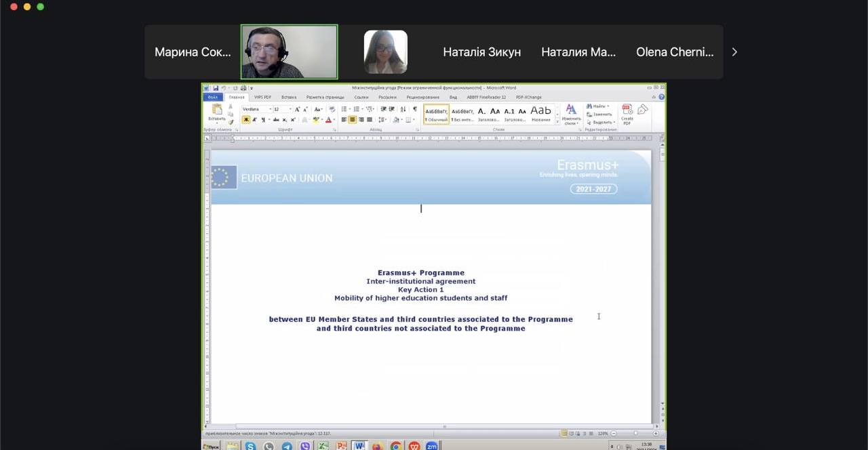Switch to the Ссылки tab
This screenshot has height=450, width=868.
[361, 97]
